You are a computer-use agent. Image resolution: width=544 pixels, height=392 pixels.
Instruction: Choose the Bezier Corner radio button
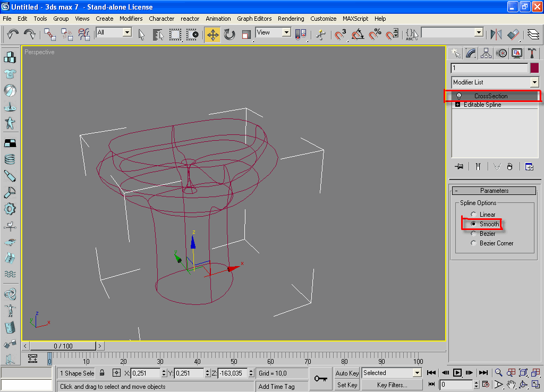473,243
